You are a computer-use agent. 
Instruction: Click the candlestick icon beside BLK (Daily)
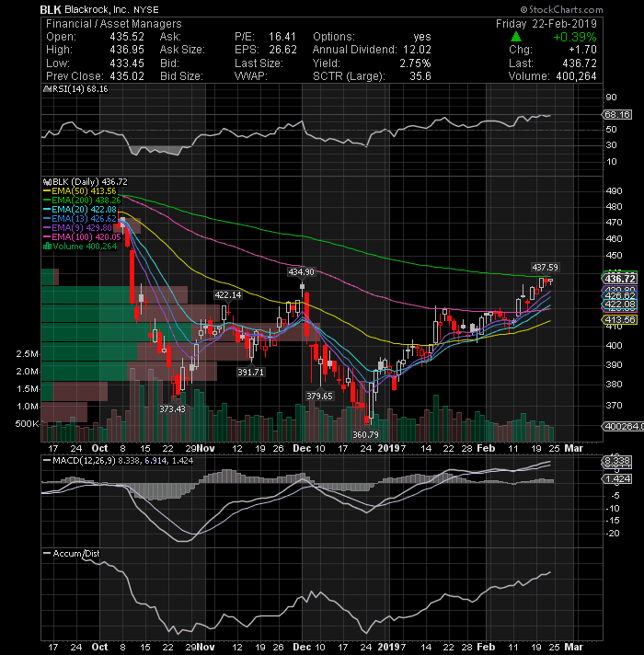click(x=47, y=182)
